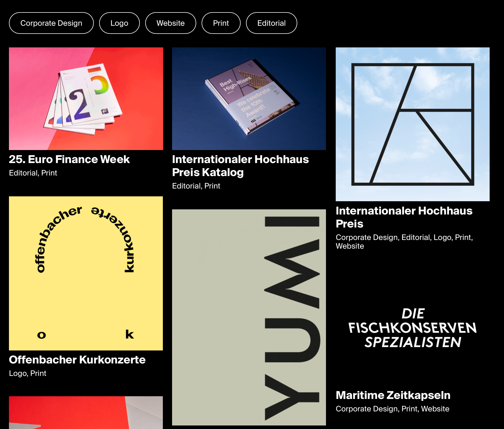Image resolution: width=504 pixels, height=429 pixels.
Task: Open 25. Euro Finance Week title link
Action: click(x=69, y=159)
